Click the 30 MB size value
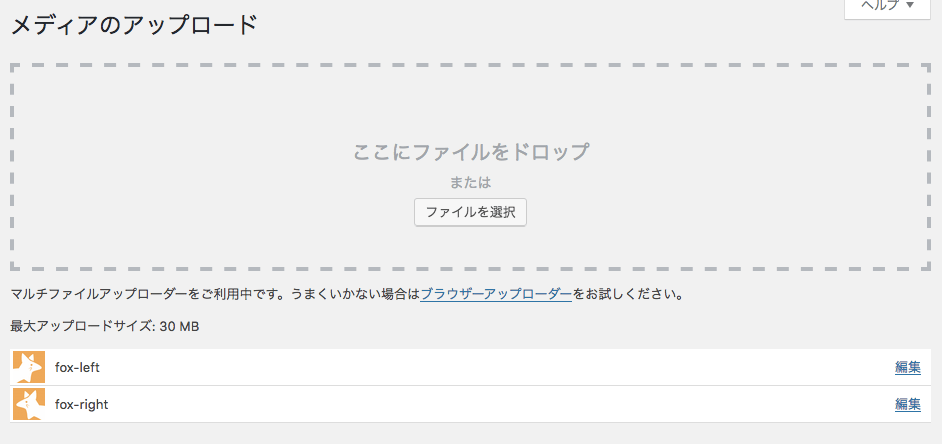The image size is (942, 444). 180,326
